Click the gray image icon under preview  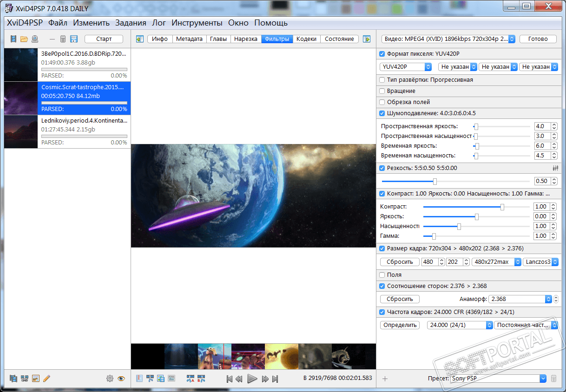[171, 379]
